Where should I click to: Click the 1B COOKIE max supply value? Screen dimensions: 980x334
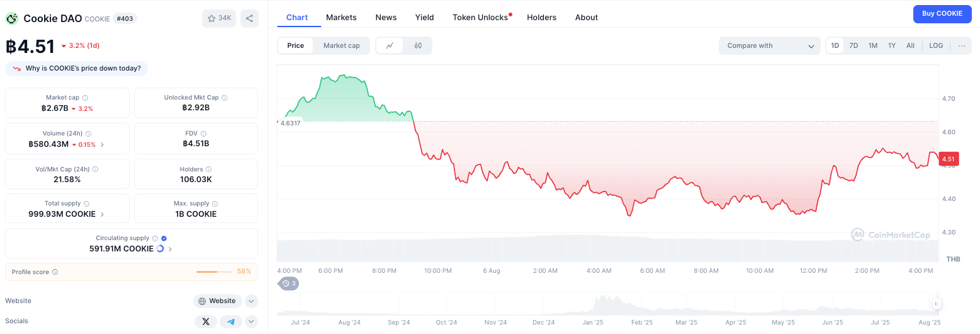(196, 214)
